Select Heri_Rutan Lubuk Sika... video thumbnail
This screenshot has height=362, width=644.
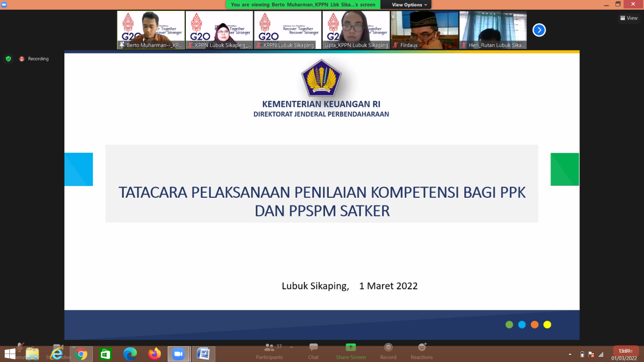493,30
